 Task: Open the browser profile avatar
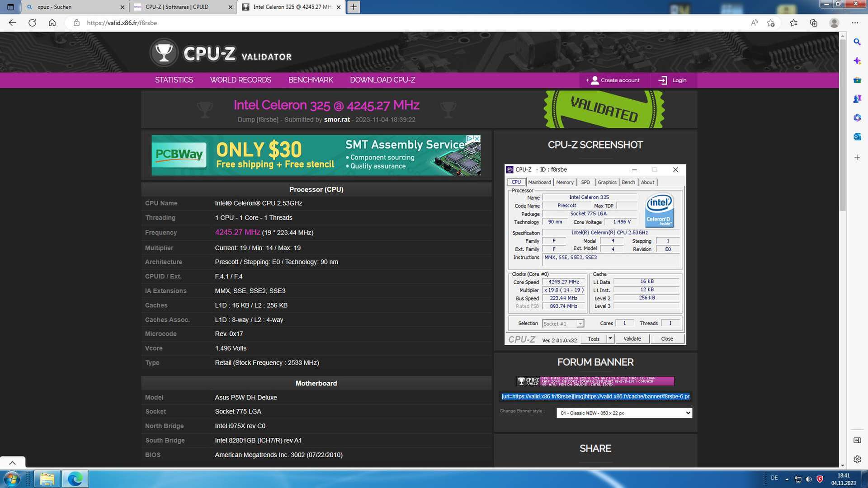834,23
